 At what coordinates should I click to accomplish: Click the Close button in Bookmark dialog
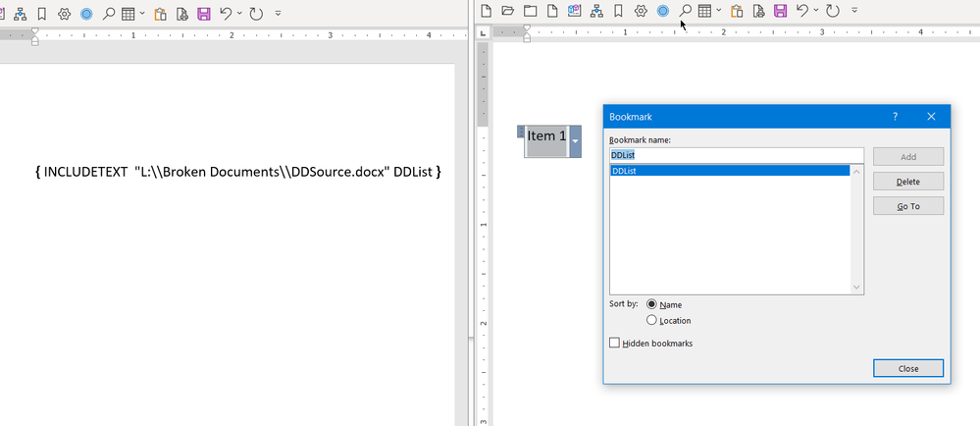pos(908,368)
